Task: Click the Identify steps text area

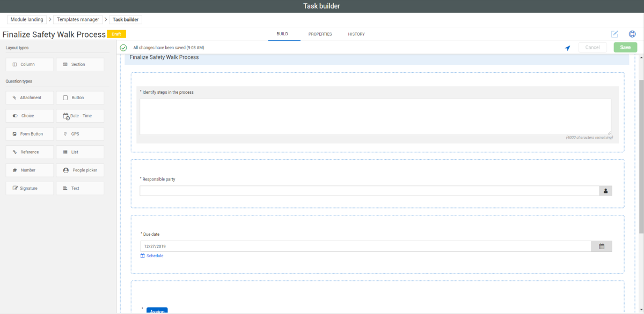Action: 375,116
